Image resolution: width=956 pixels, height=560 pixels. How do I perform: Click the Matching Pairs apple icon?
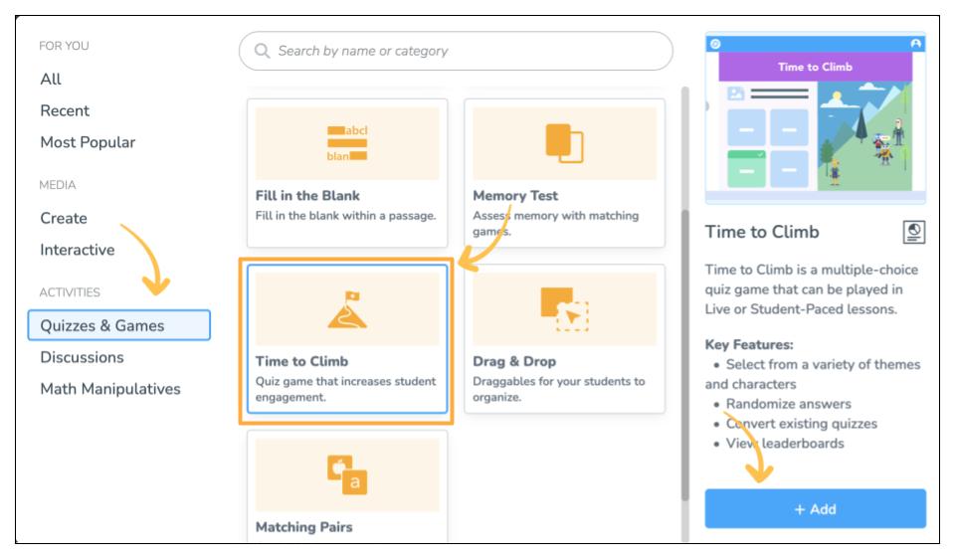pos(347,474)
